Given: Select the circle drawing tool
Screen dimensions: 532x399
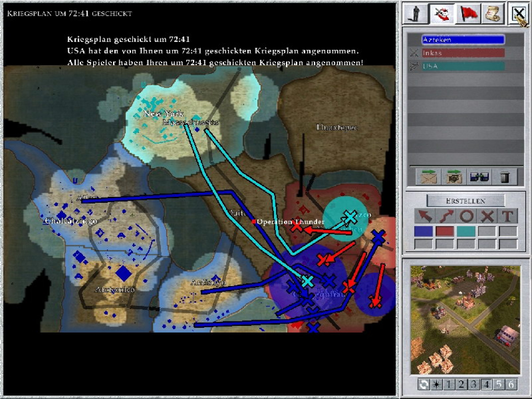Looking at the screenshot, I should pos(466,216).
